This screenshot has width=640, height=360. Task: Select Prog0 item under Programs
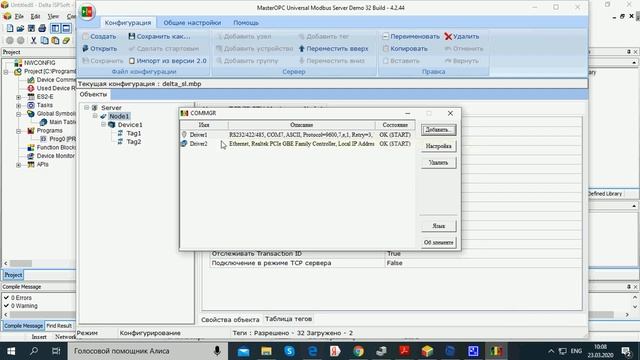click(58, 139)
